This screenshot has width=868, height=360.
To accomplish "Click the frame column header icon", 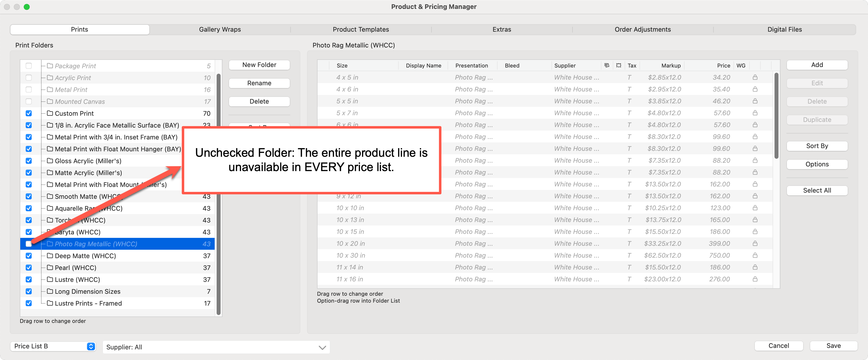I will pos(619,65).
